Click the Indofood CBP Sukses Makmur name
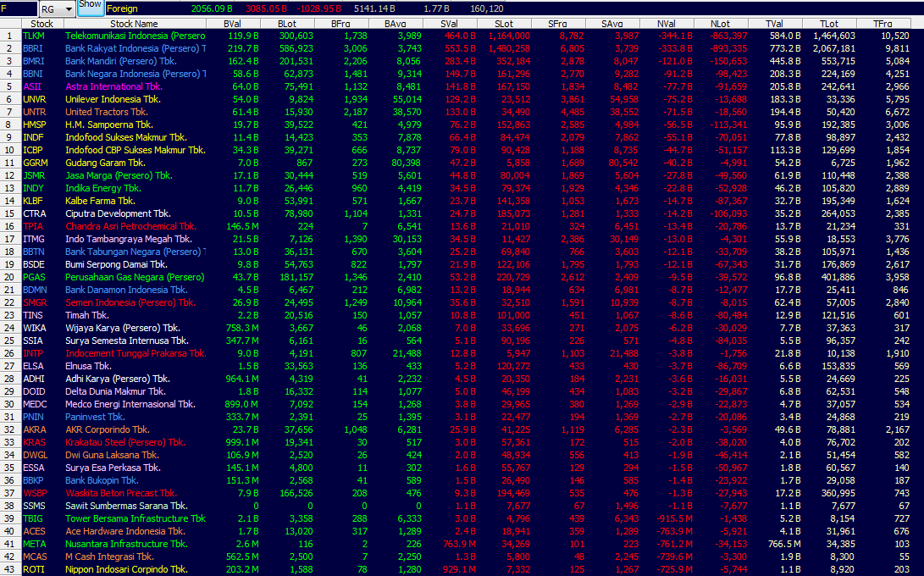Screen dimensions: 924x576 coord(136,150)
